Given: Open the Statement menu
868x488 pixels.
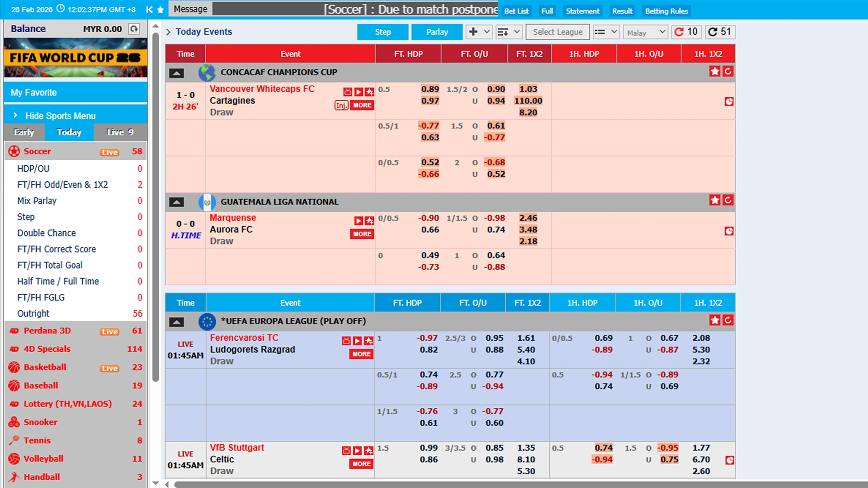Looking at the screenshot, I should coord(582,11).
